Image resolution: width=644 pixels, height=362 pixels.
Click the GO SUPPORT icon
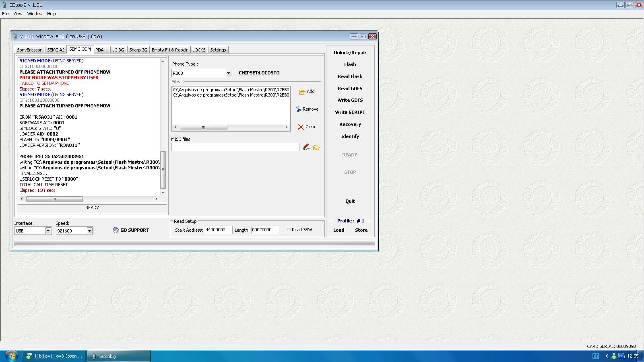pos(116,230)
